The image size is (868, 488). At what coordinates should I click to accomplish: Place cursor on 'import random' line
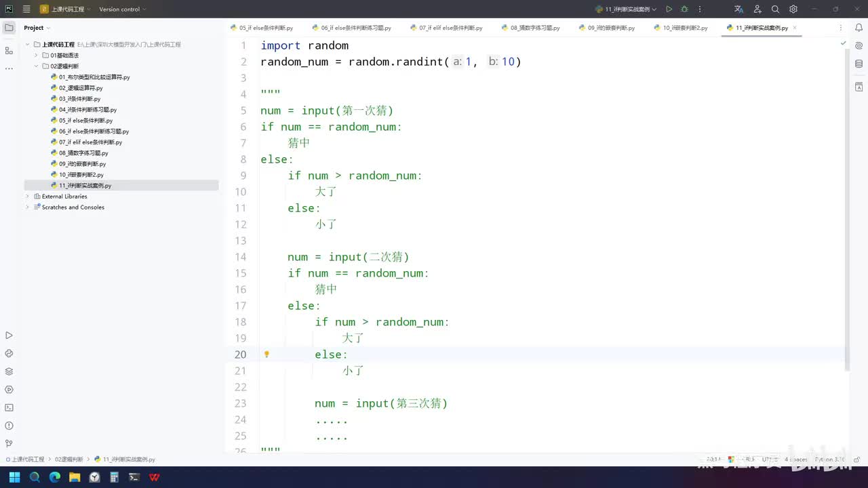coord(304,45)
